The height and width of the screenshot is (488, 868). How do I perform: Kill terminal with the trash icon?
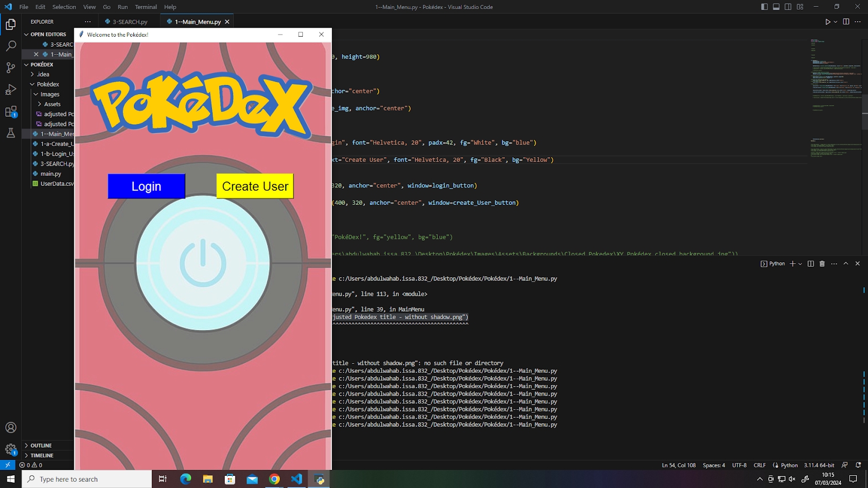click(x=822, y=264)
